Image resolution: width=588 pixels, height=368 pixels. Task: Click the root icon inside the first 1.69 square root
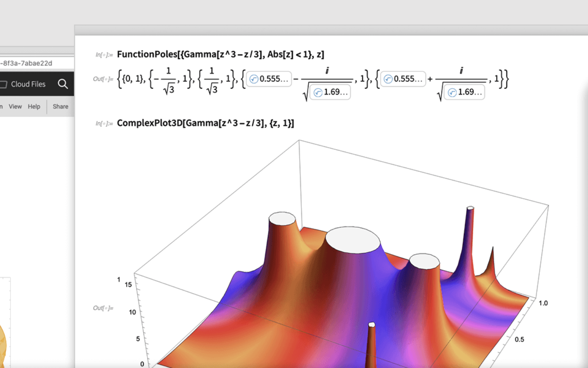click(318, 92)
